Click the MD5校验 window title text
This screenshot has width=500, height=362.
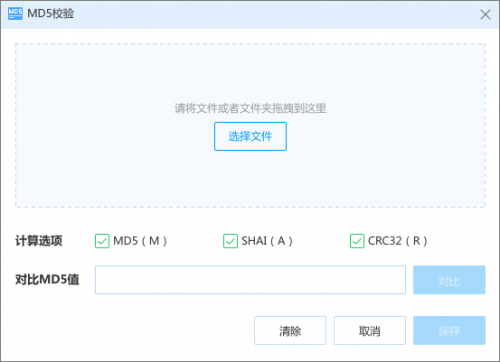click(x=50, y=14)
